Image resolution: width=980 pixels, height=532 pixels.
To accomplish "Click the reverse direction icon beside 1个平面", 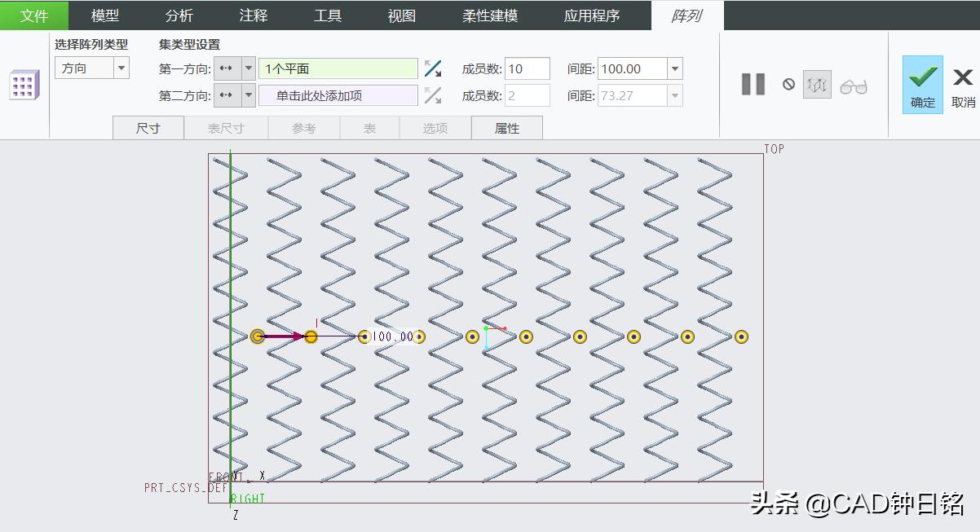I will click(433, 68).
